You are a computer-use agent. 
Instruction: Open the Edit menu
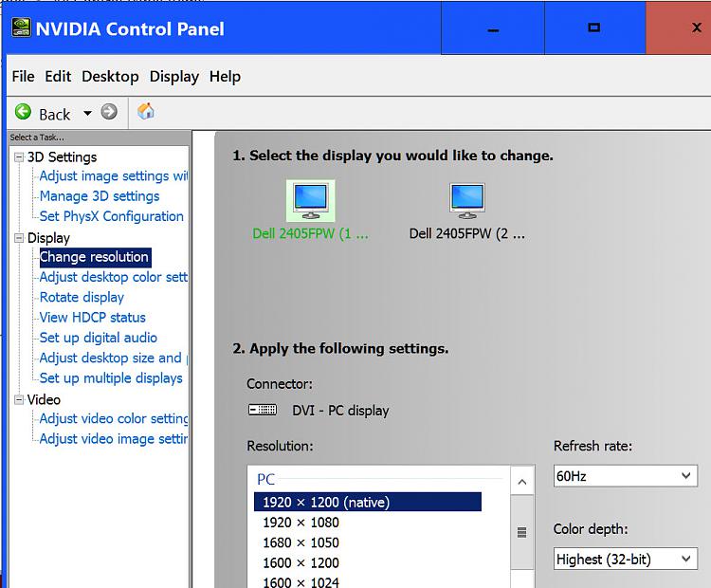[58, 76]
